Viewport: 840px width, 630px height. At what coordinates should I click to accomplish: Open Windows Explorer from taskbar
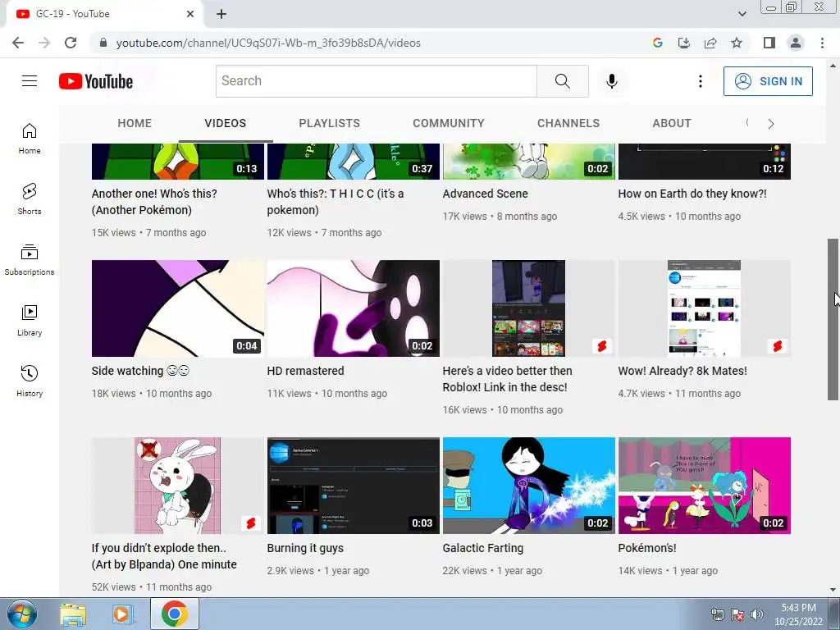[x=73, y=614]
